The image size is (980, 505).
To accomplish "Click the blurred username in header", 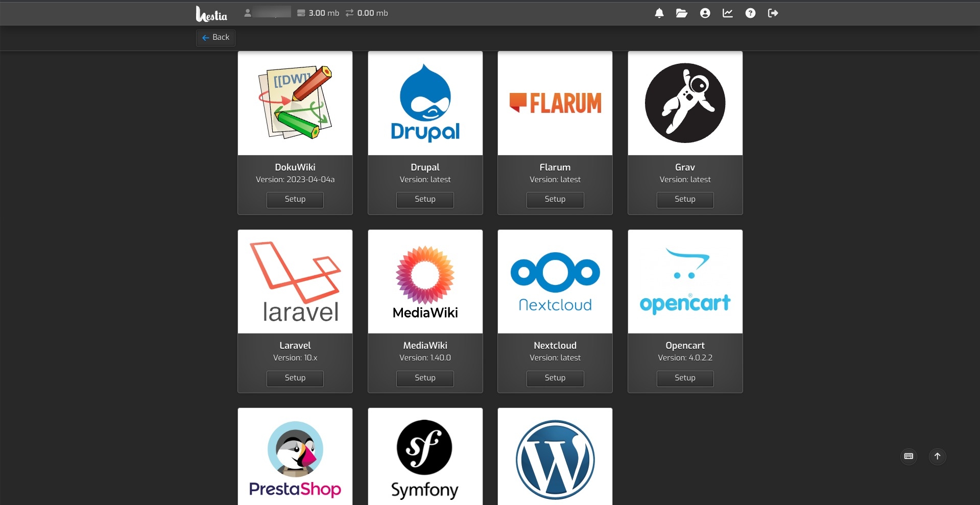I will pos(272,12).
